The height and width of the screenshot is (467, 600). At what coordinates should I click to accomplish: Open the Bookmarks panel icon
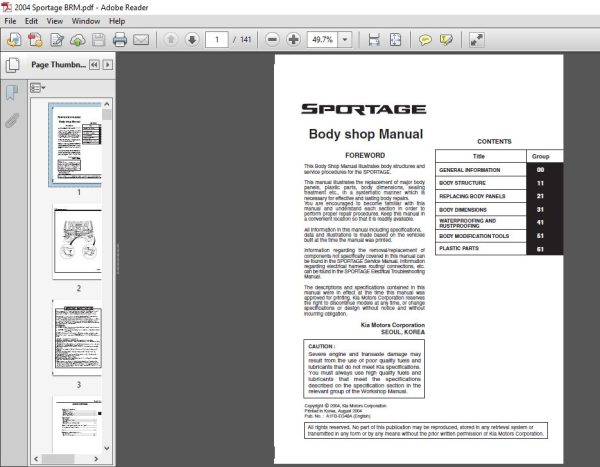click(12, 92)
